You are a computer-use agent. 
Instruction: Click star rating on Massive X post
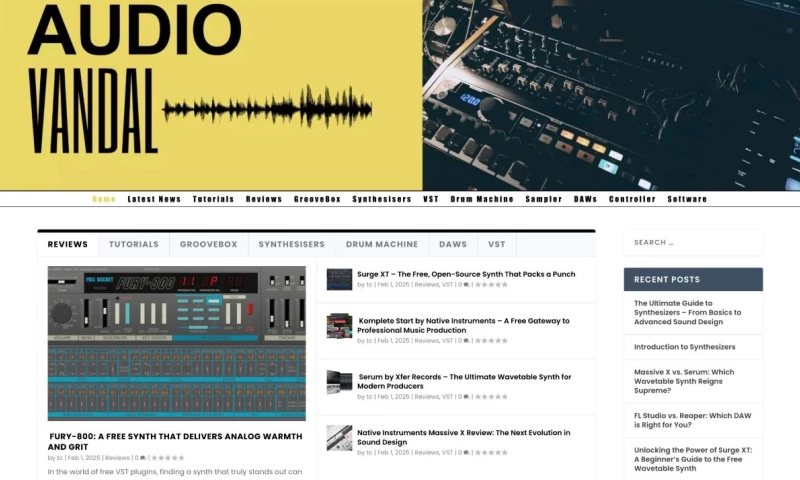(x=491, y=452)
